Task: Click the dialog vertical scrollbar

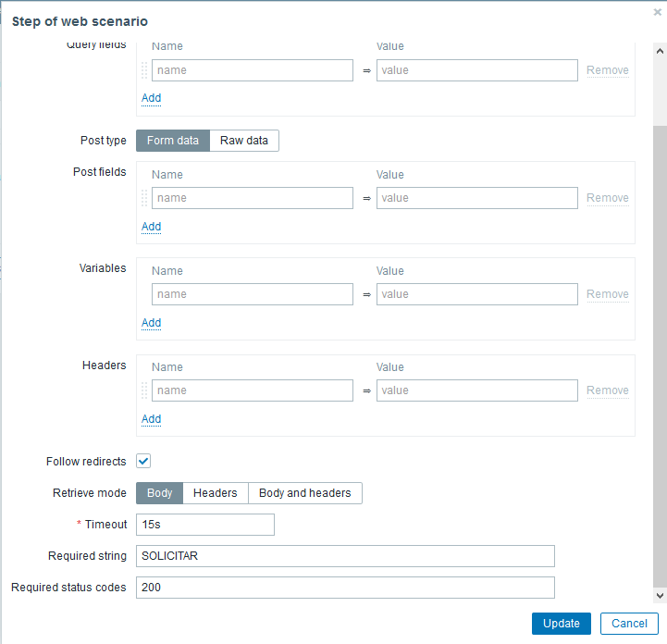Action: (659, 352)
